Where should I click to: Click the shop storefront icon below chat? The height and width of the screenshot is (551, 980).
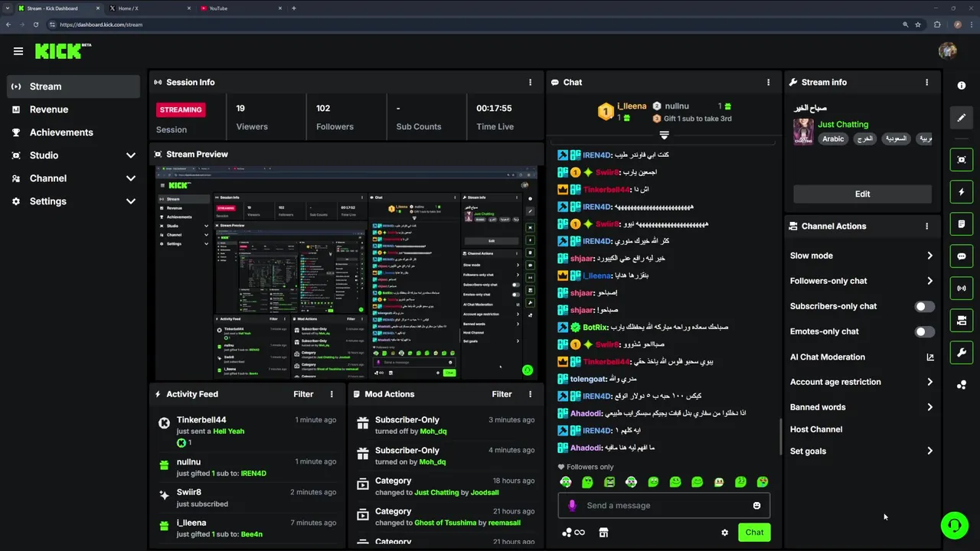[603, 533]
